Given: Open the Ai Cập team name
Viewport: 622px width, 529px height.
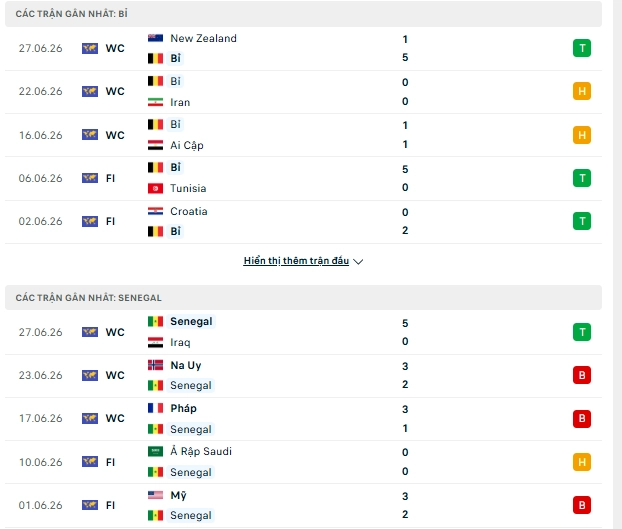Looking at the screenshot, I should [x=187, y=145].
